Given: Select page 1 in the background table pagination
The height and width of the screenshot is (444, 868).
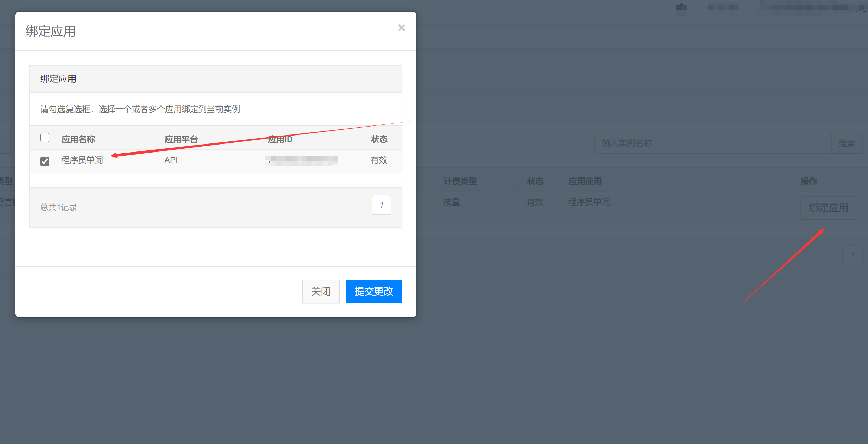Looking at the screenshot, I should pos(852,255).
